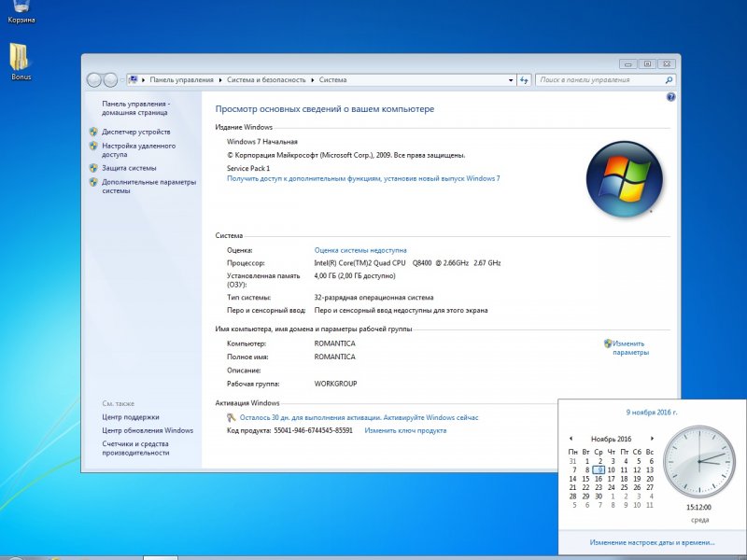Click the computer icon in the address bar
This screenshot has height=560, width=747.
pyautogui.click(x=133, y=79)
